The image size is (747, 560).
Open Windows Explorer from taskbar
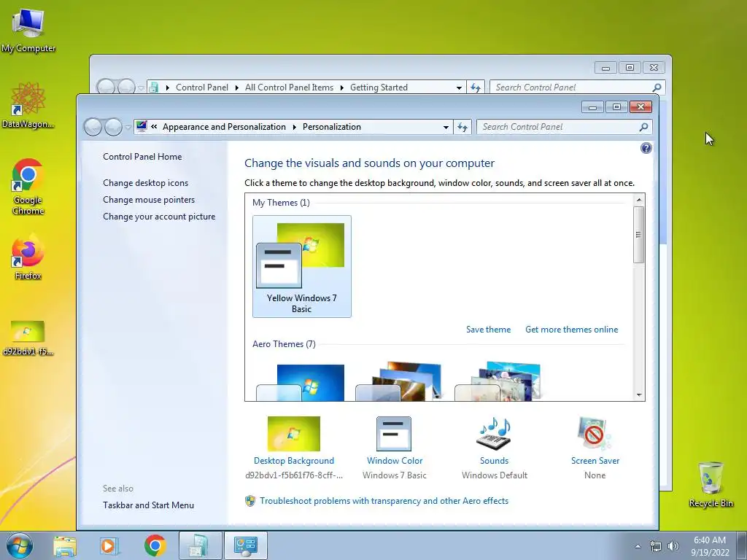(x=65, y=546)
